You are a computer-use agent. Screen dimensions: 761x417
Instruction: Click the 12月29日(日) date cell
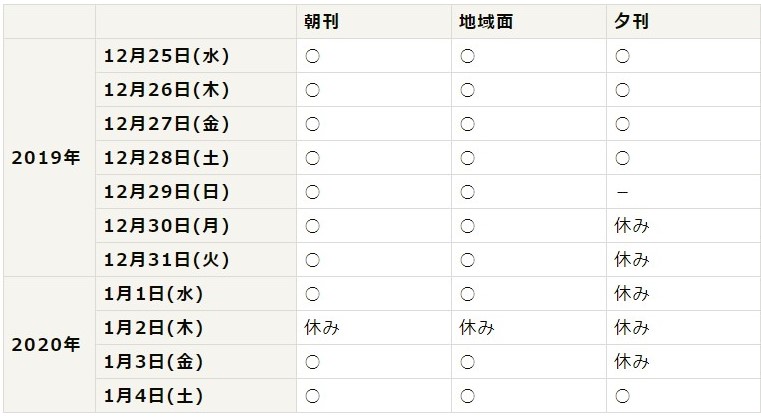pyautogui.click(x=167, y=192)
